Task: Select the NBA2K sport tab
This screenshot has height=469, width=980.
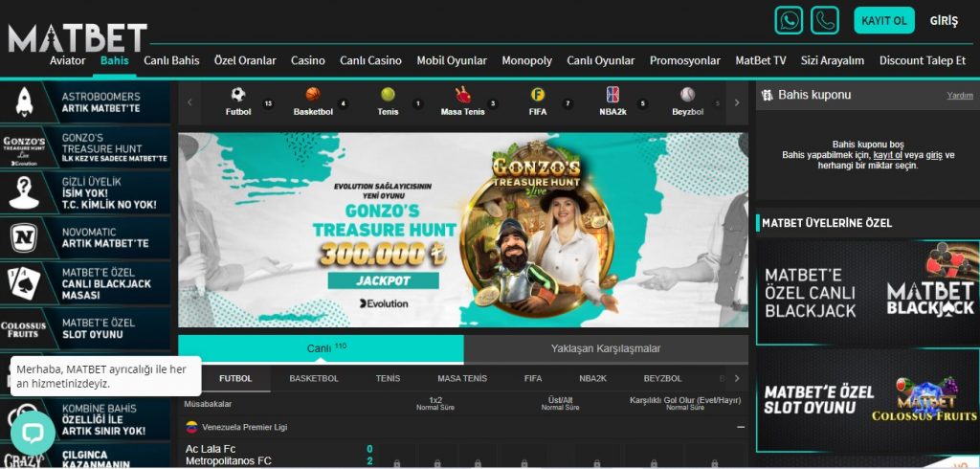Action: point(592,378)
